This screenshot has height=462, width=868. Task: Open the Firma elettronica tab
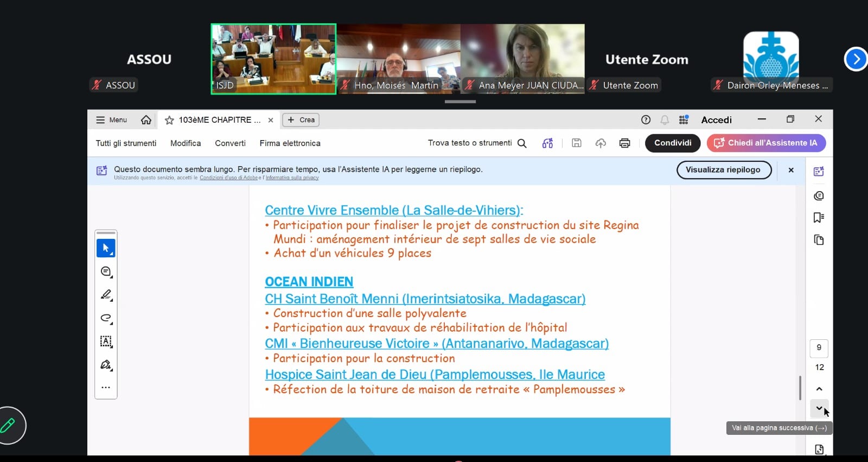(290, 143)
